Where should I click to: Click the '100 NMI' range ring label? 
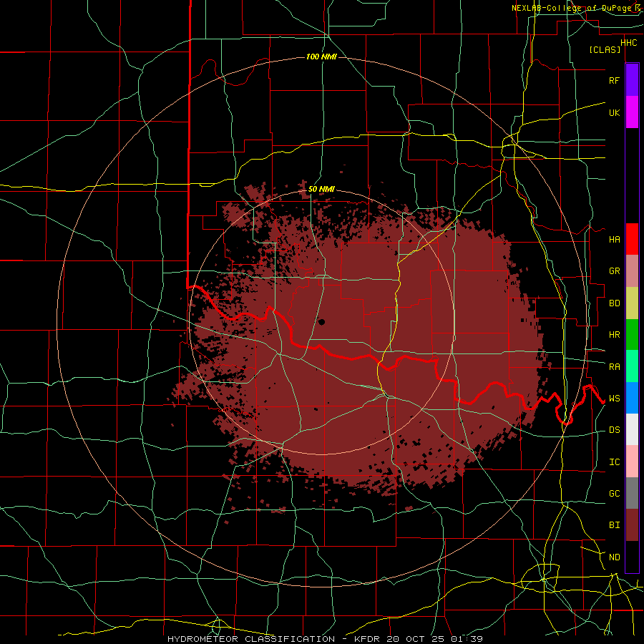pyautogui.click(x=321, y=57)
